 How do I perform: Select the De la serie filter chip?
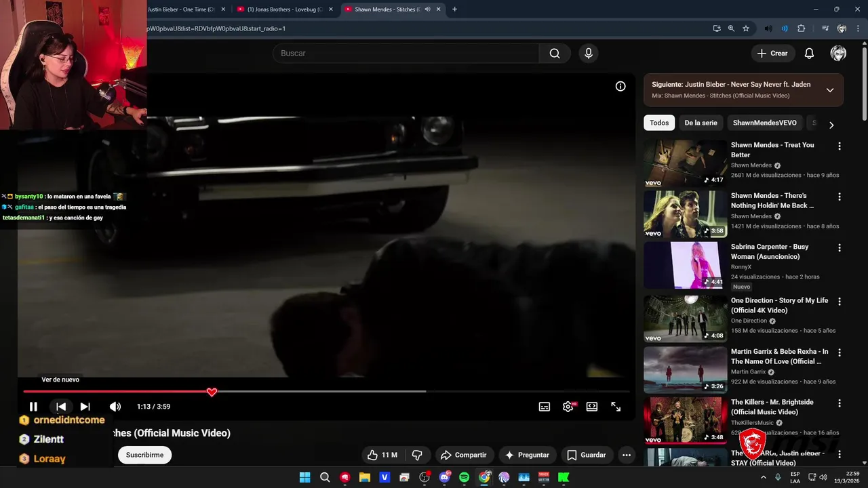point(701,123)
